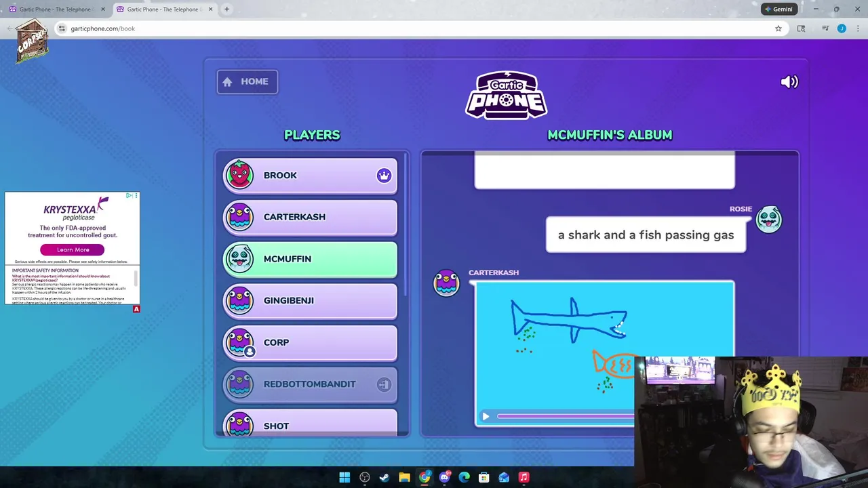
Task: Click the left-game icon beside REDBOTTOMBANDIT
Action: [384, 384]
